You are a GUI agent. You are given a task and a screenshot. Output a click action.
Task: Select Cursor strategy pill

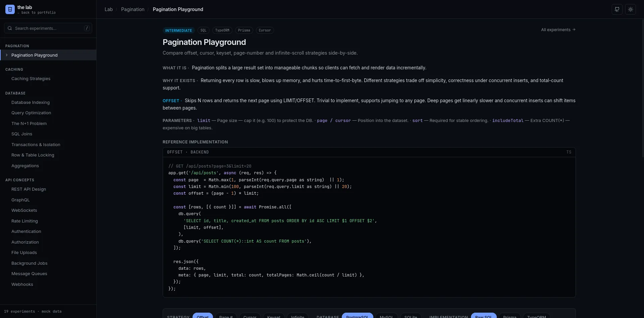(x=250, y=316)
